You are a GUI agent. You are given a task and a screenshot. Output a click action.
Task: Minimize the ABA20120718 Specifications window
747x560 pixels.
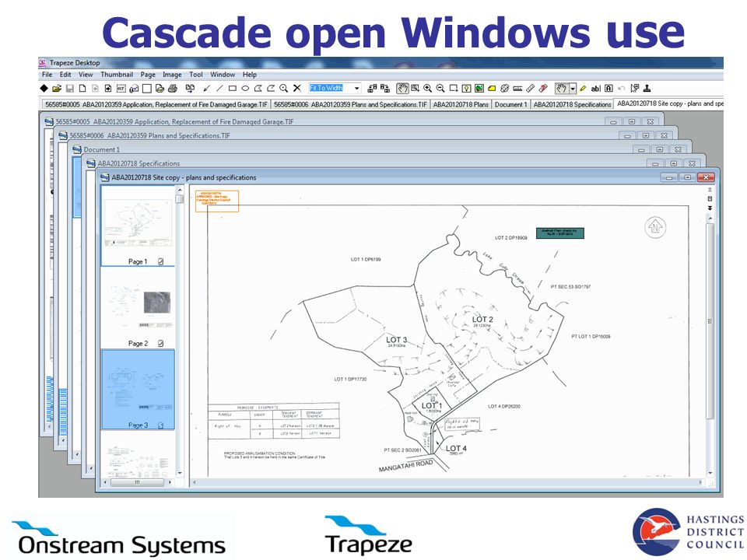[x=655, y=163]
